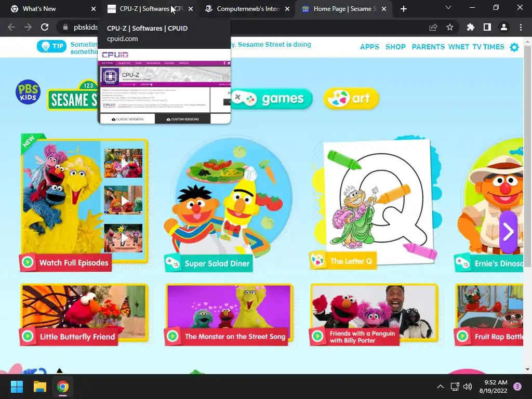Viewport: 532px width, 399px height.
Task: Play the middle episode thumbnail in Watch Full Episodes
Action: click(x=123, y=200)
